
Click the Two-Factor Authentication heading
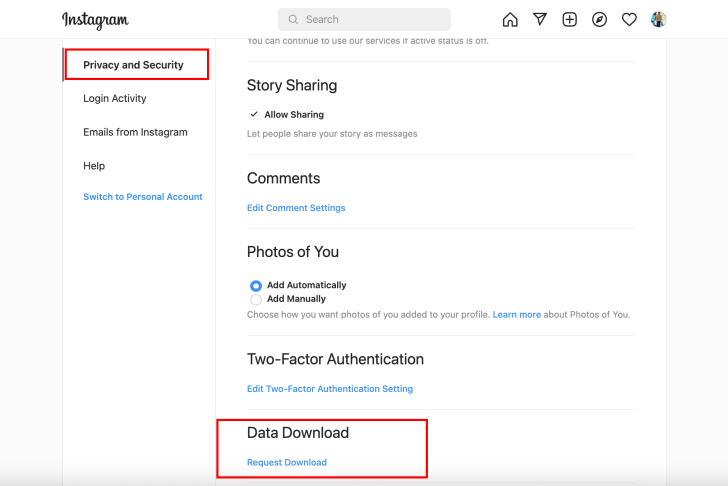point(335,359)
